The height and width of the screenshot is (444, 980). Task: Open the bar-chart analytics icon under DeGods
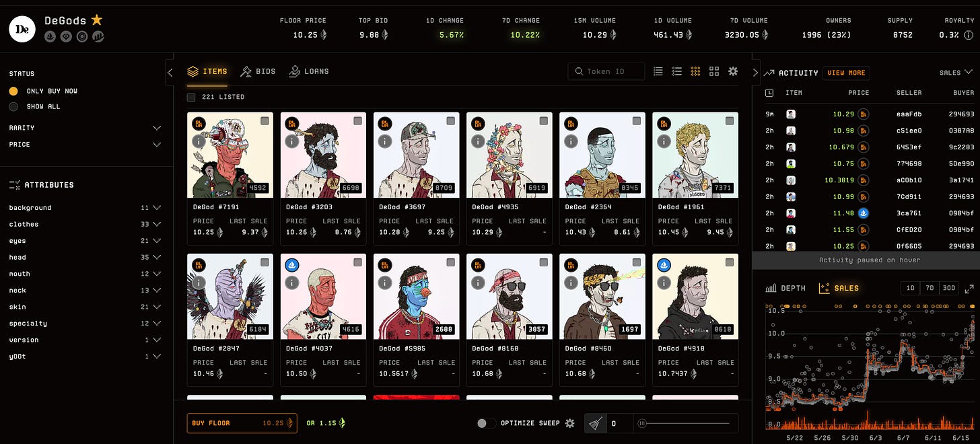[98, 36]
